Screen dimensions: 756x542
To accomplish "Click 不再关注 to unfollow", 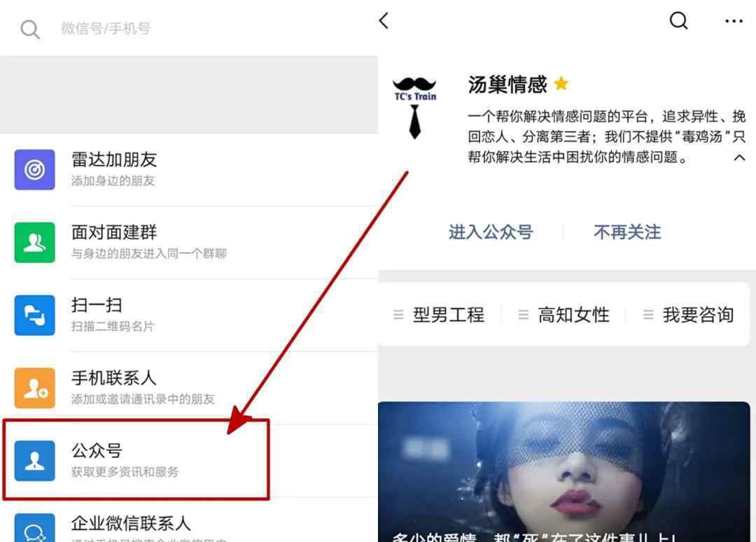I will [x=627, y=232].
